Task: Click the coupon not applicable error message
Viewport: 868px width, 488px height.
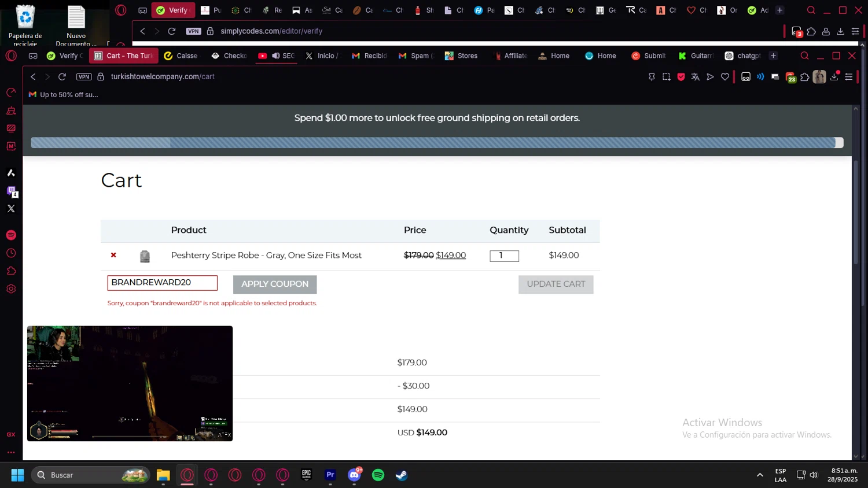Action: tap(212, 303)
